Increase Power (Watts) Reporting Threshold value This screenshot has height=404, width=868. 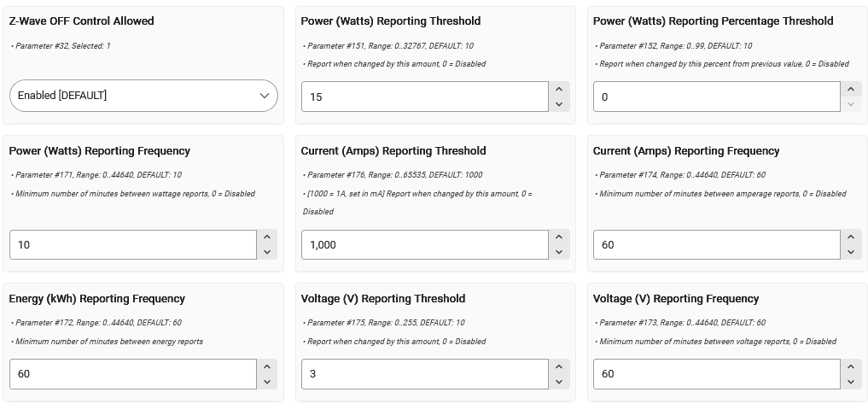[559, 89]
